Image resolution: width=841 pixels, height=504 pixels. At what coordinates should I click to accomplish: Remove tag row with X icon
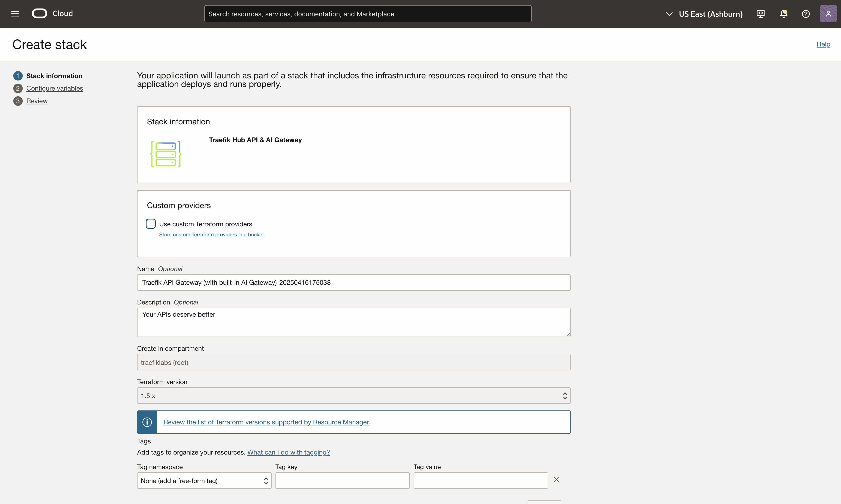pos(556,480)
